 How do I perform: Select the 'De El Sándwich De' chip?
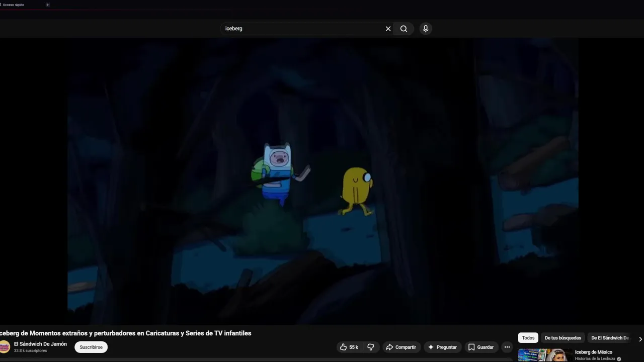(610, 338)
